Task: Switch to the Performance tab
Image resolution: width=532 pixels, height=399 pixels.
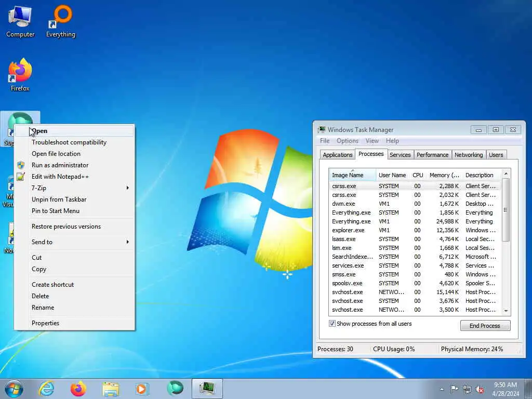Action: pos(432,155)
